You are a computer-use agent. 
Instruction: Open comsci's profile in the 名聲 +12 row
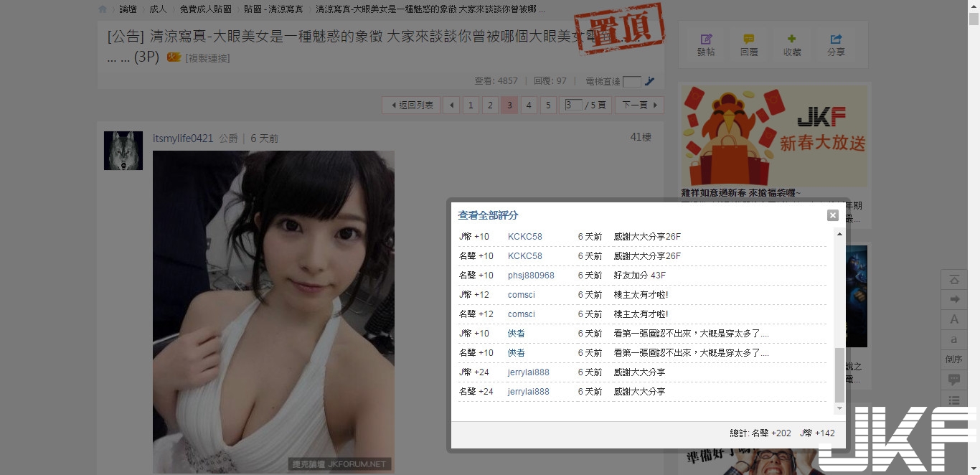522,314
